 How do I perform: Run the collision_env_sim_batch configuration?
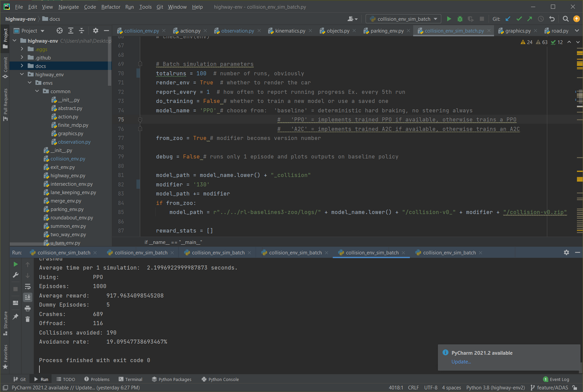click(x=449, y=19)
